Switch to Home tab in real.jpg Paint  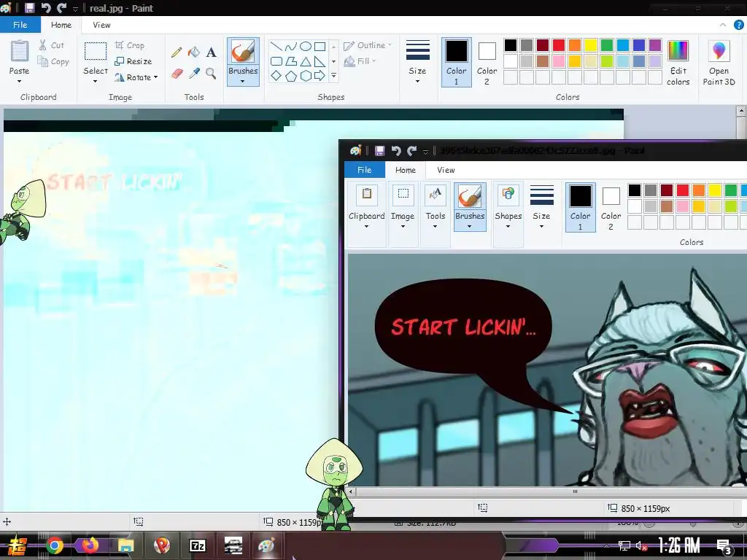(61, 25)
